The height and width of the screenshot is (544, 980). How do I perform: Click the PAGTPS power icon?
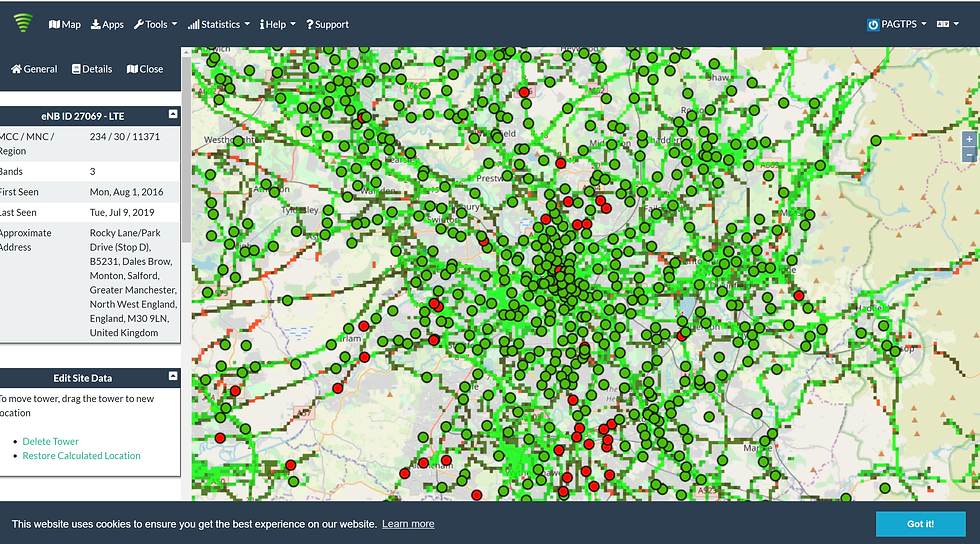(x=873, y=25)
